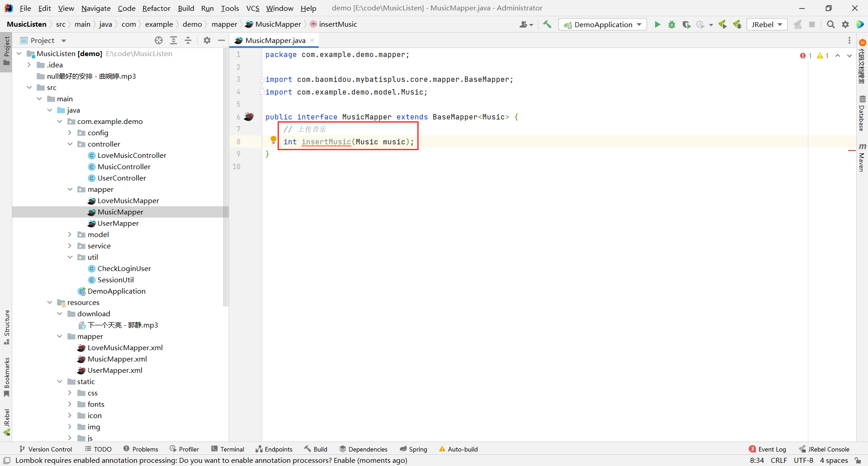Image resolution: width=868 pixels, height=466 pixels.
Task: Open Search Everywhere magnifier icon
Action: click(830, 24)
